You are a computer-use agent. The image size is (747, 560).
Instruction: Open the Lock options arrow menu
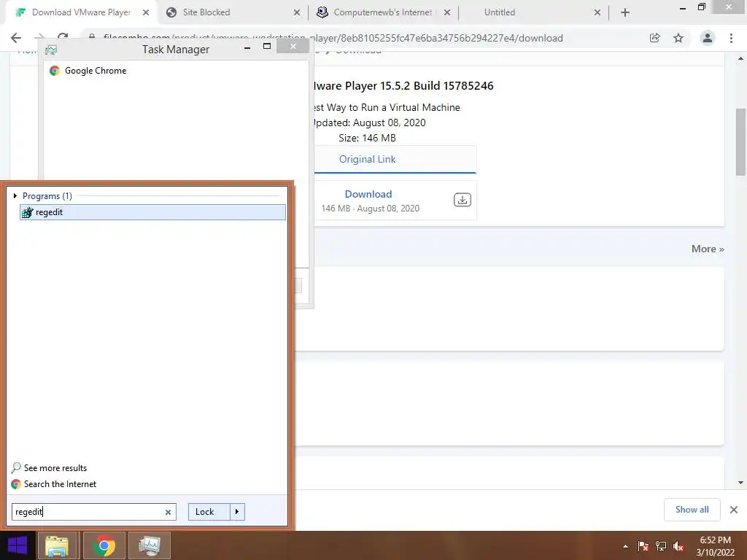click(237, 512)
